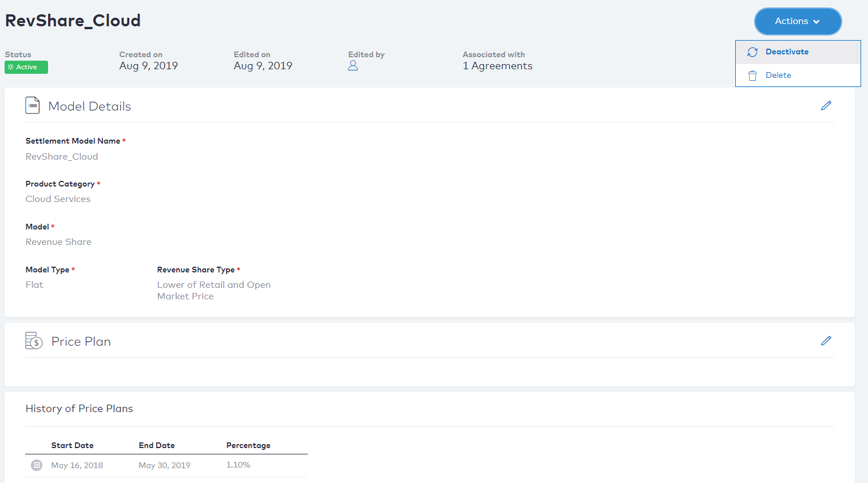868x483 pixels.
Task: Click the May 16, 2018 start date cell
Action: tap(77, 465)
